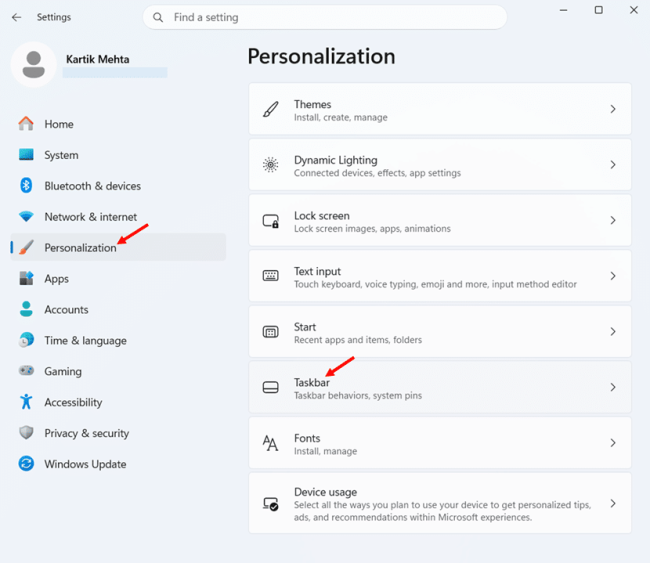Open the Fonts settings row
This screenshot has width=650, height=563.
(x=440, y=443)
